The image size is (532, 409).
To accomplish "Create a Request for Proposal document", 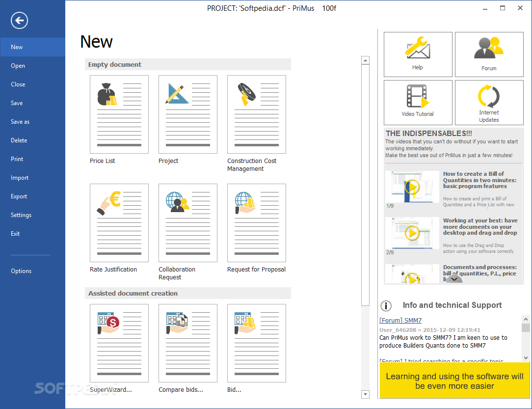I will pyautogui.click(x=257, y=223).
